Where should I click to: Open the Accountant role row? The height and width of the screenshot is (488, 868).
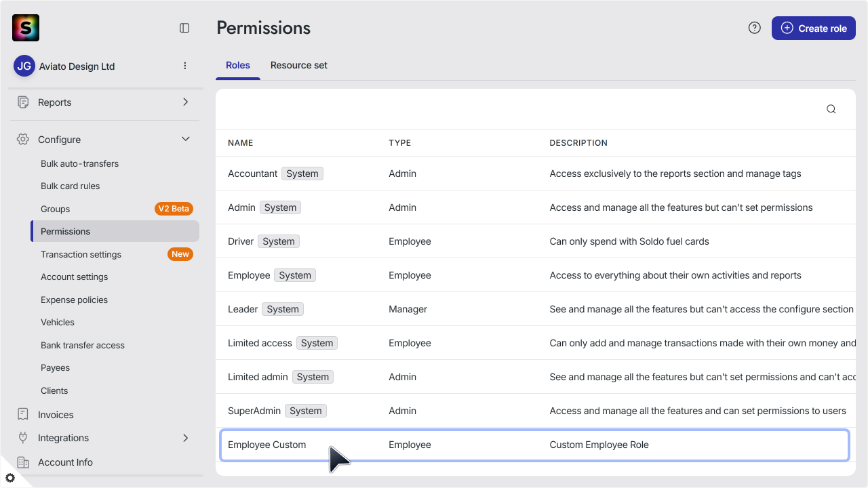click(536, 174)
